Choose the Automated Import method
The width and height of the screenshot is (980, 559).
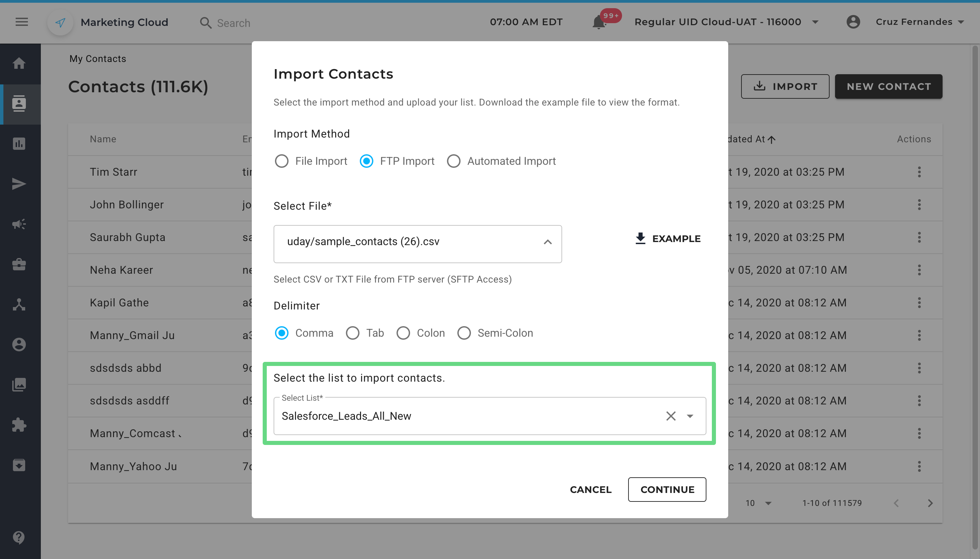[454, 161]
